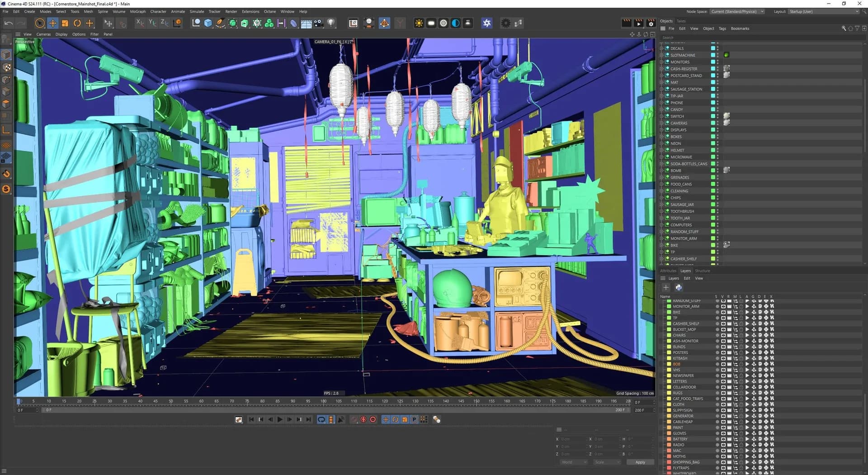
Task: Click the Undo arrow icon
Action: (x=9, y=23)
